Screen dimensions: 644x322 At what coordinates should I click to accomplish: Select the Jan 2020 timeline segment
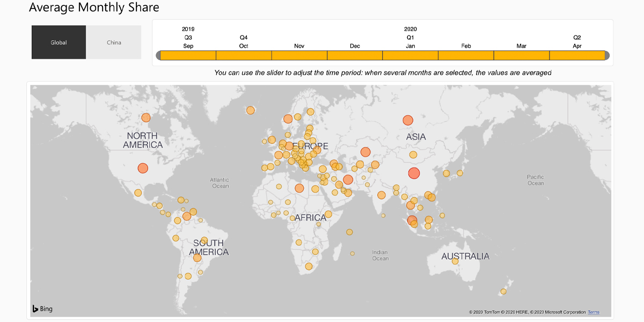point(411,55)
